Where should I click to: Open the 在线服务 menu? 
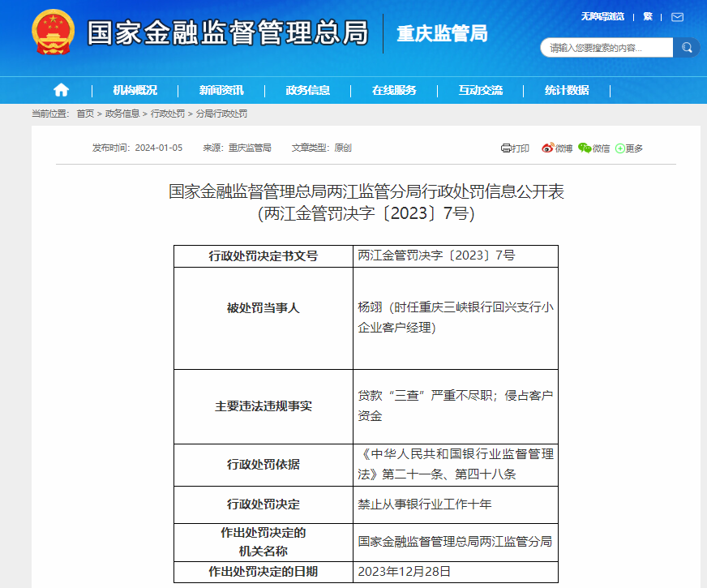[x=394, y=90]
